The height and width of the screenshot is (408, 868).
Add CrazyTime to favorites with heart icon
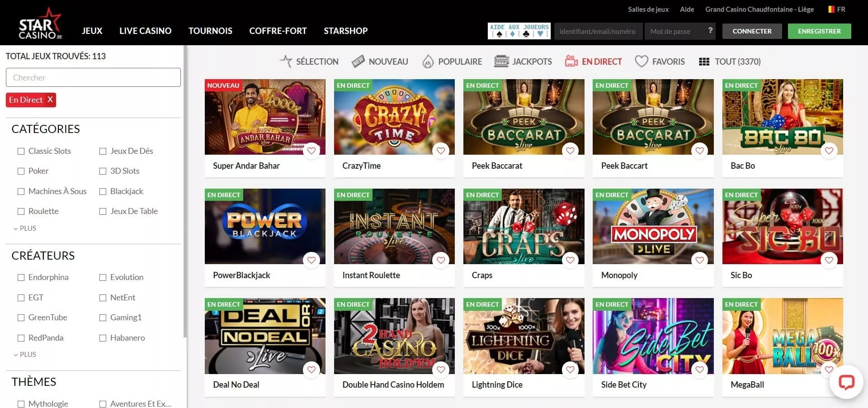point(441,151)
